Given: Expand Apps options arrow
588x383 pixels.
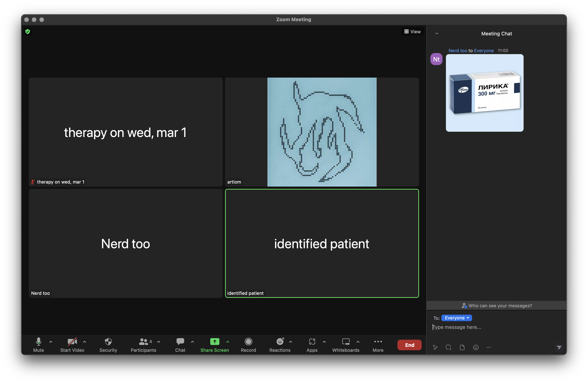Looking at the screenshot, I should (x=324, y=342).
